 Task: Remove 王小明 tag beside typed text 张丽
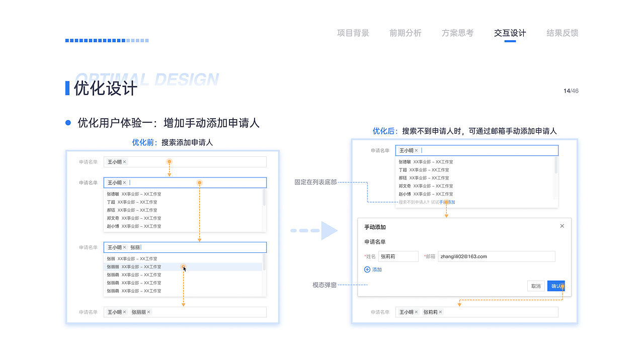click(x=125, y=247)
